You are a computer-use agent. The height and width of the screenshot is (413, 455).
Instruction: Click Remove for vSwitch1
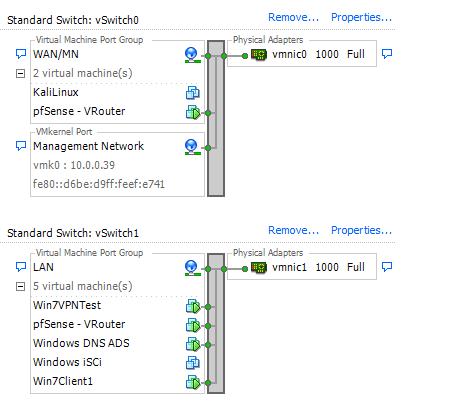click(x=293, y=230)
